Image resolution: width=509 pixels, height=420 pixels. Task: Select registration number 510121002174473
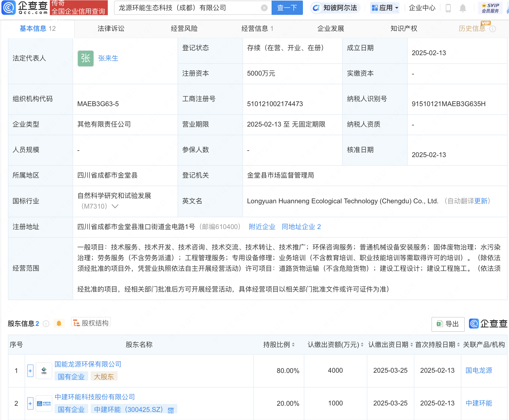pyautogui.click(x=275, y=104)
